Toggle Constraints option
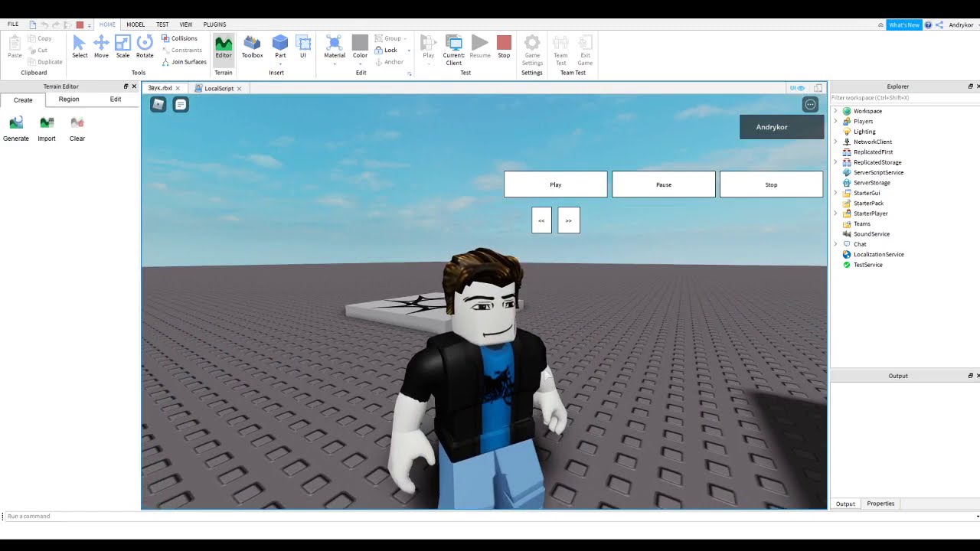Viewport: 980px width, 551px height. tap(181, 50)
